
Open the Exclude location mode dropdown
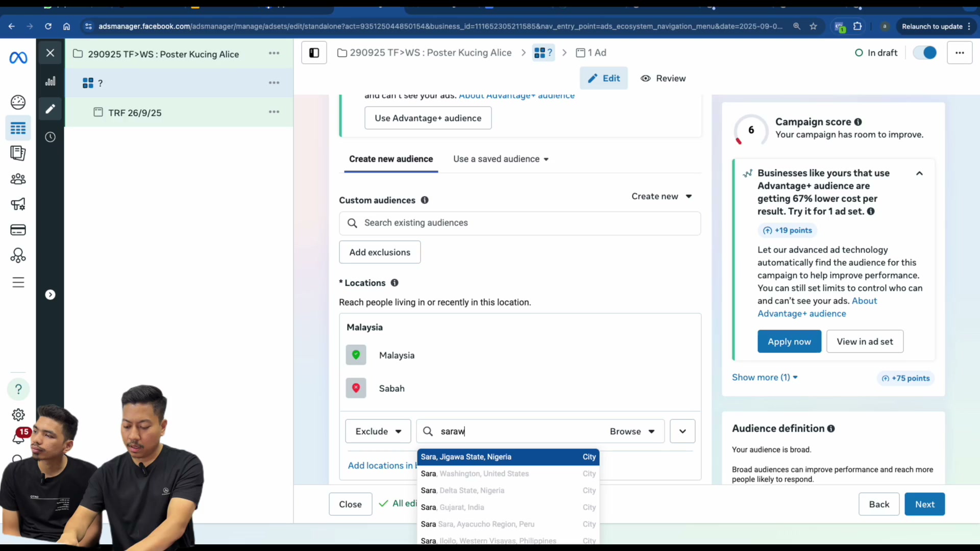[x=378, y=431]
